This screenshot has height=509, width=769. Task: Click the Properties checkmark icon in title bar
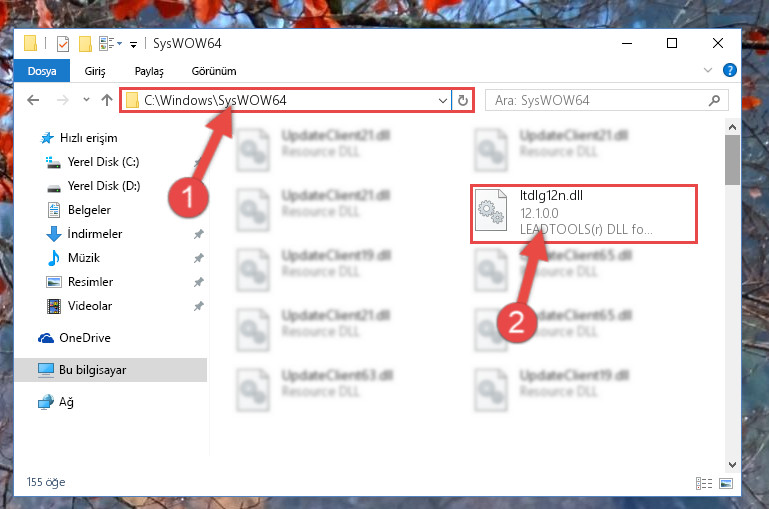pos(63,44)
